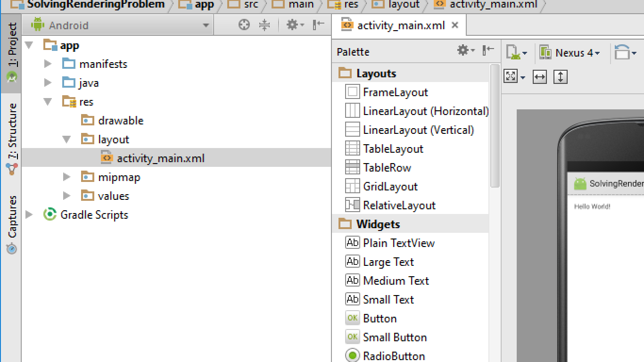Viewport: 644px width, 362px height.
Task: Hide the Palette panel
Action: (x=488, y=50)
